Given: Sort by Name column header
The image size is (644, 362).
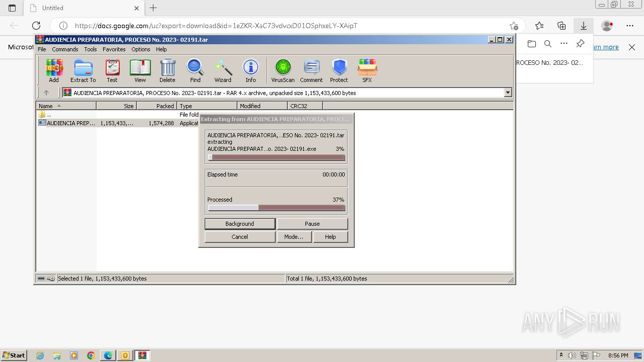Looking at the screenshot, I should click(66, 106).
